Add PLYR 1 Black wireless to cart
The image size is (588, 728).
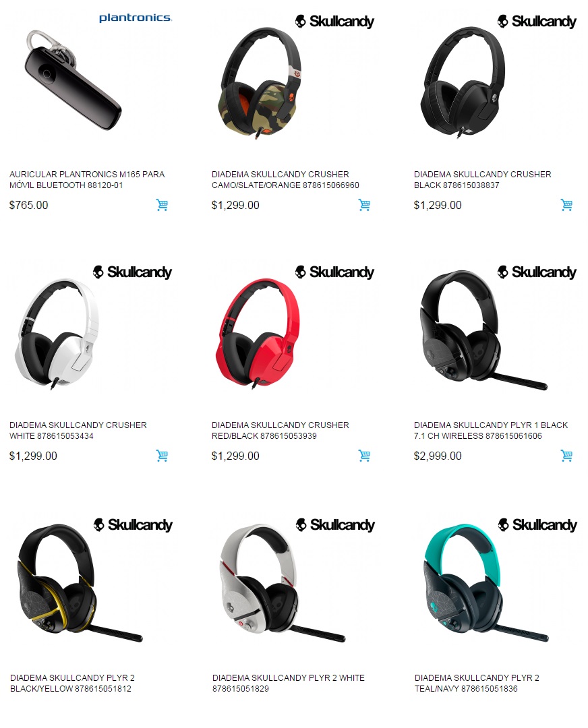tap(566, 456)
